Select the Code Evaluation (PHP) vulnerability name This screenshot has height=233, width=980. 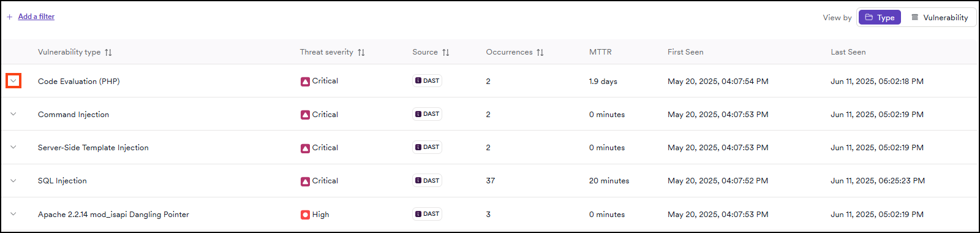(79, 82)
